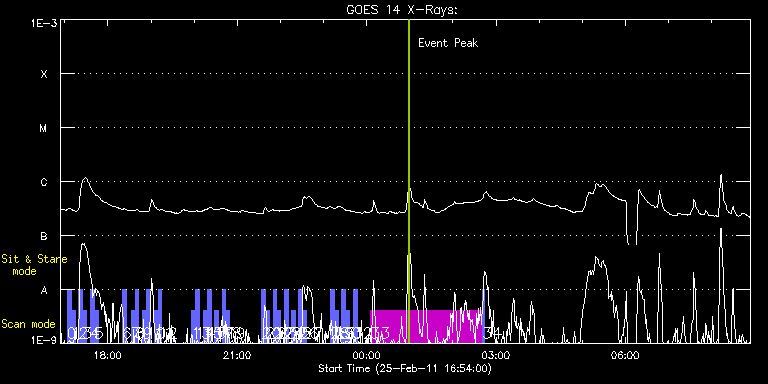Click the 18:00 time tick label

pyautogui.click(x=107, y=355)
